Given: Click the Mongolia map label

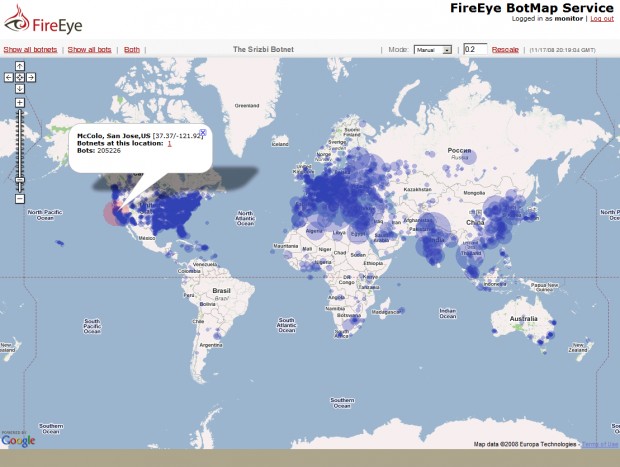Looking at the screenshot, I should (474, 193).
